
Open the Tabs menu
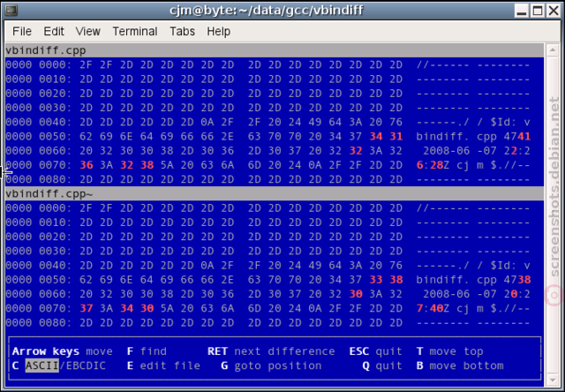click(182, 32)
